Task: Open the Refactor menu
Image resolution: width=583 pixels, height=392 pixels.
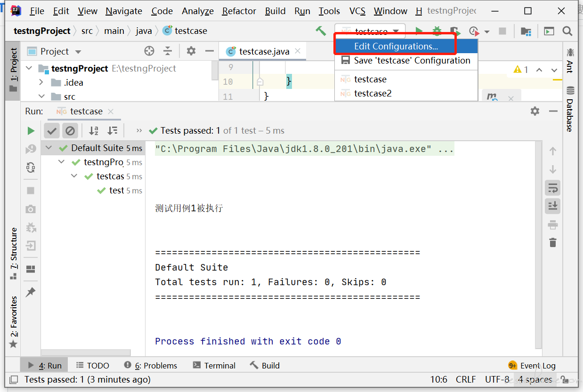Action: [239, 11]
